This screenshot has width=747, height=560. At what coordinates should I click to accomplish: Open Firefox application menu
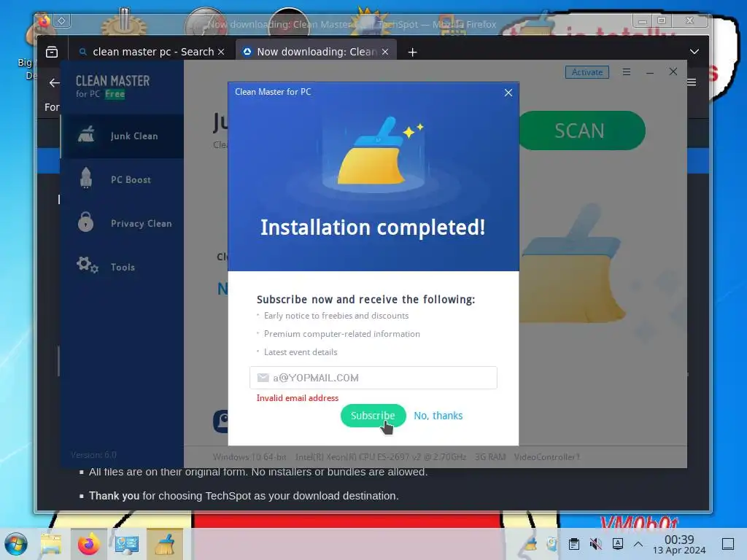(x=692, y=82)
